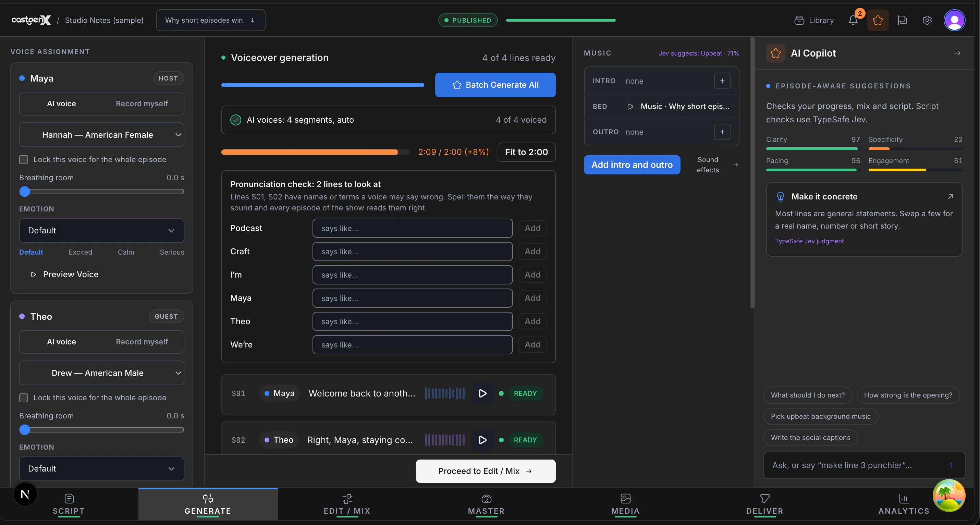The height and width of the screenshot is (525, 980).
Task: Enable Lock this voice for Theo
Action: (x=24, y=398)
